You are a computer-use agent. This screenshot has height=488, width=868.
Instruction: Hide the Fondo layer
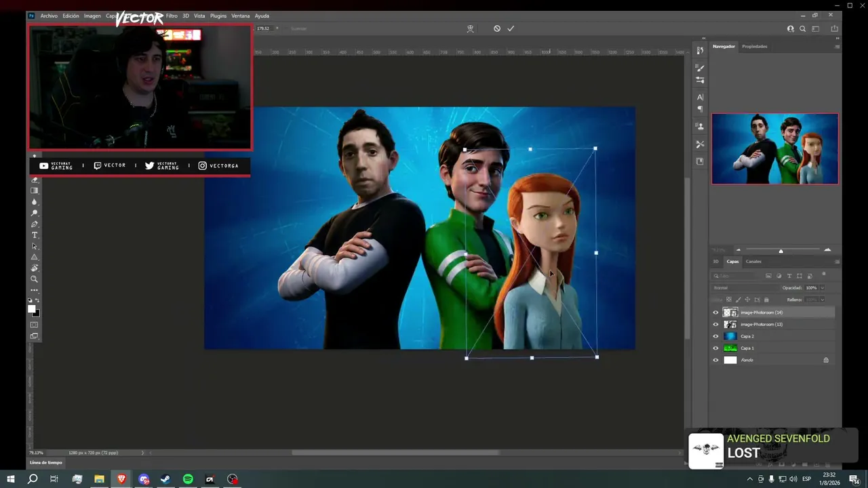(715, 360)
